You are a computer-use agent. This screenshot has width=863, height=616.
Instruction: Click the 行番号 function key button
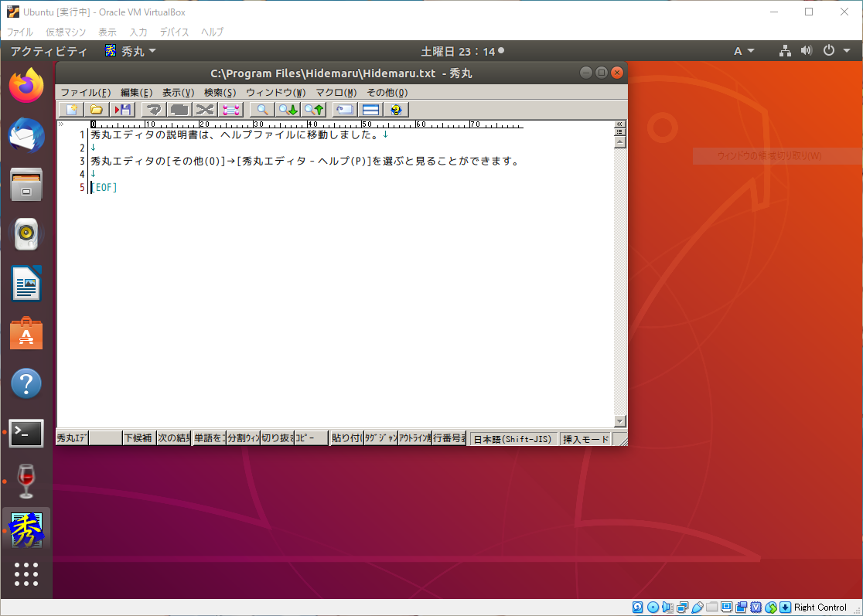[x=449, y=437]
